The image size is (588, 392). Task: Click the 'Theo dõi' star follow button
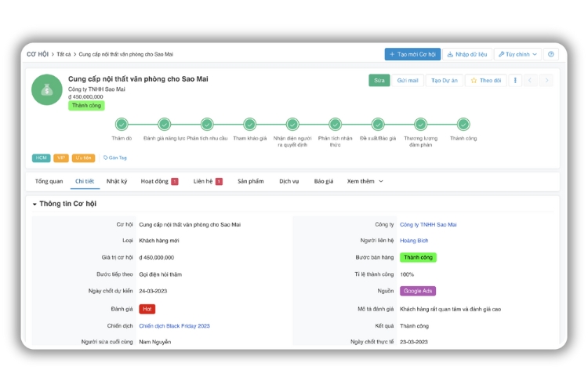tap(485, 80)
